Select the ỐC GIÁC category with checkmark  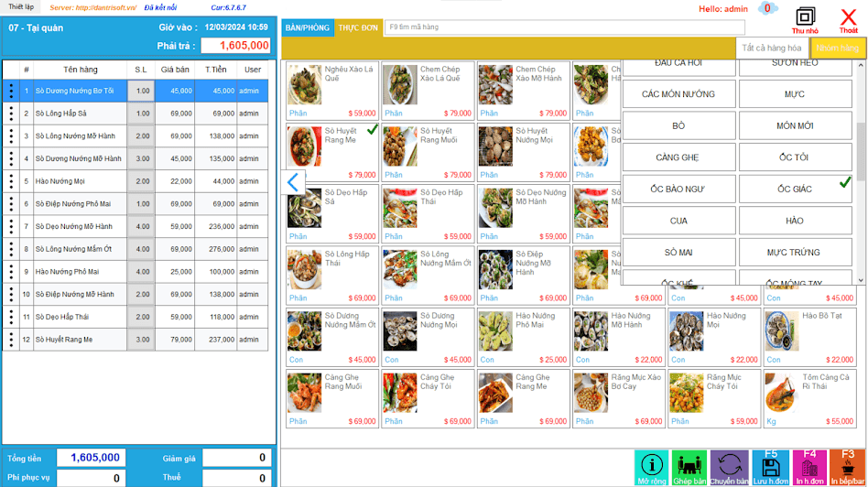coord(794,189)
